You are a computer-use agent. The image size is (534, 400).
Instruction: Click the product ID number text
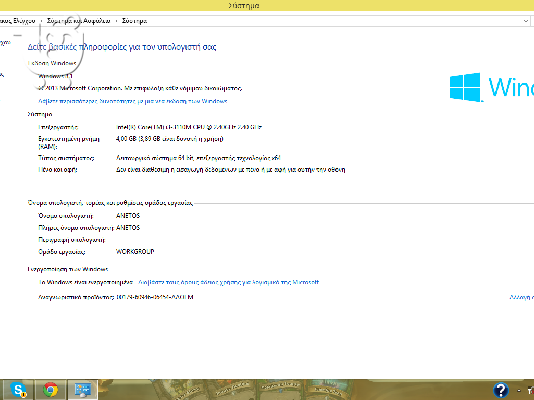tap(155, 297)
